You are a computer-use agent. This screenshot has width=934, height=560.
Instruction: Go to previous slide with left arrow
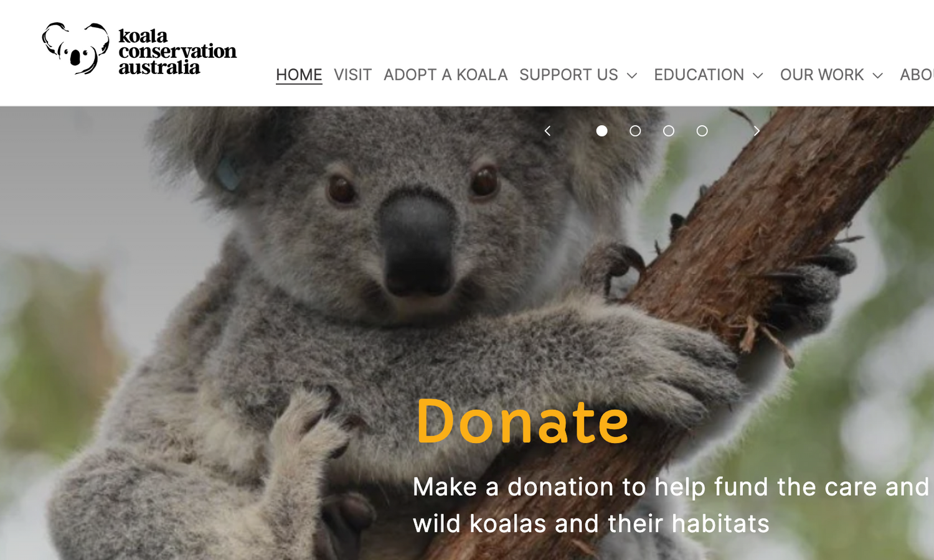pyautogui.click(x=547, y=131)
